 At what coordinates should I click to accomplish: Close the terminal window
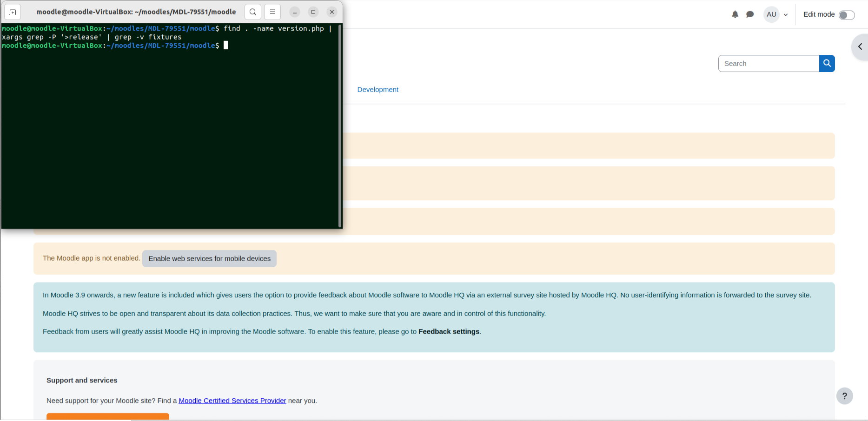[332, 12]
